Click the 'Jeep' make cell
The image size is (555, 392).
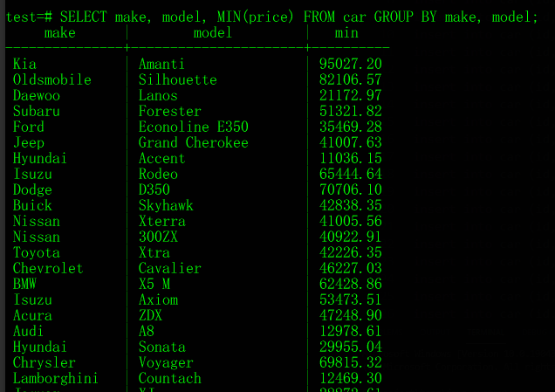(29, 142)
